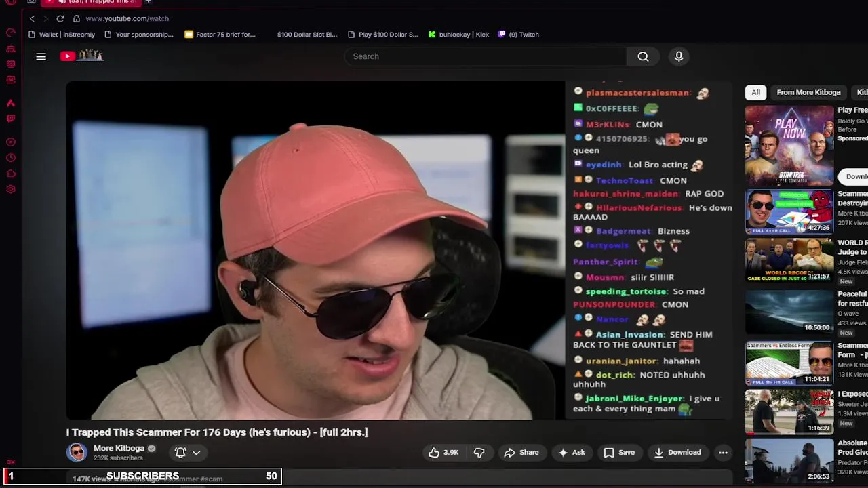Open Factor 75 brief bookmark
868x488 pixels.
click(220, 34)
